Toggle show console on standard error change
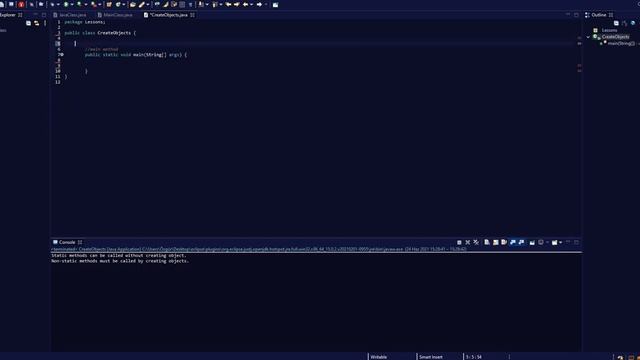 tap(521, 242)
